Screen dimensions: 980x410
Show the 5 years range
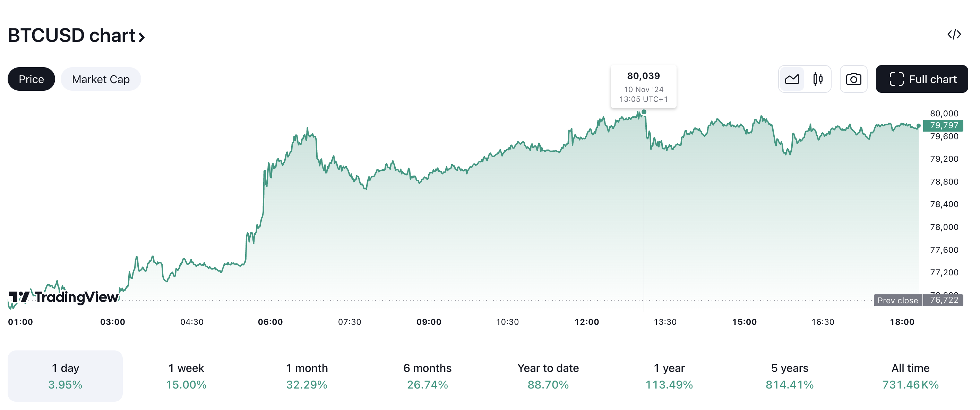[x=789, y=376]
